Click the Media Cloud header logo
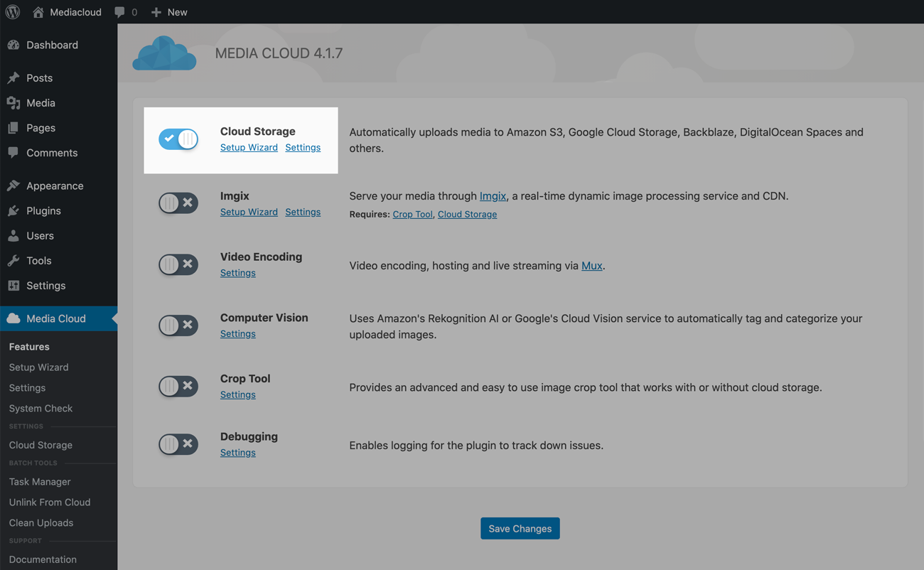 (x=164, y=53)
